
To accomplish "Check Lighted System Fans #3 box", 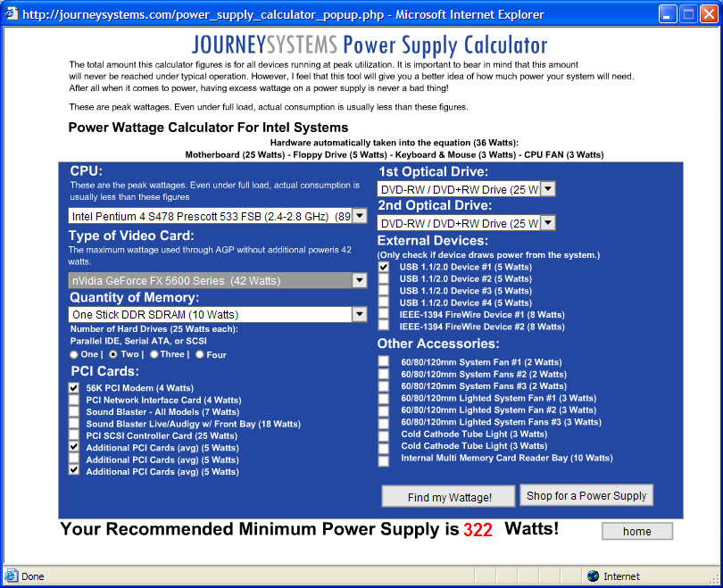I will [x=383, y=424].
